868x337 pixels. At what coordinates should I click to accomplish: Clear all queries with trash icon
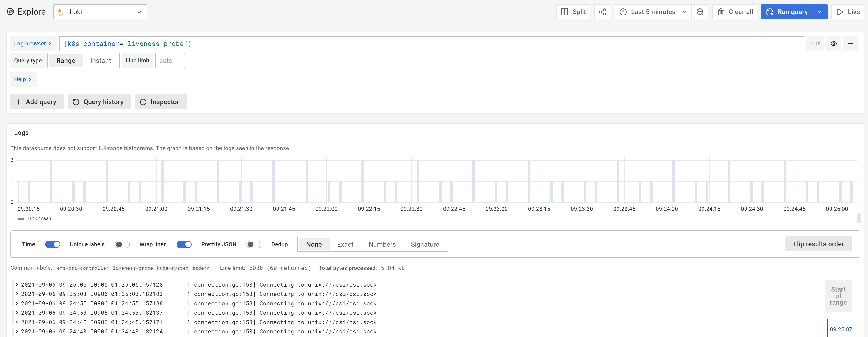click(x=735, y=12)
